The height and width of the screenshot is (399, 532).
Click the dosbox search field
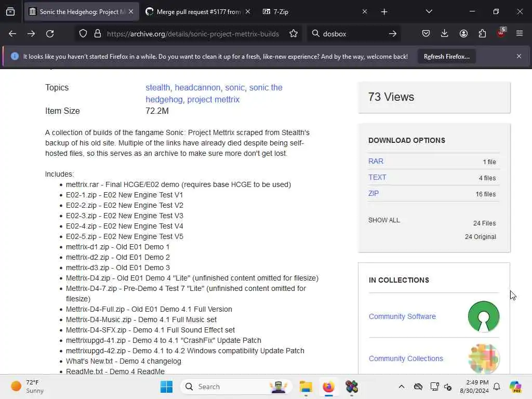(x=353, y=34)
